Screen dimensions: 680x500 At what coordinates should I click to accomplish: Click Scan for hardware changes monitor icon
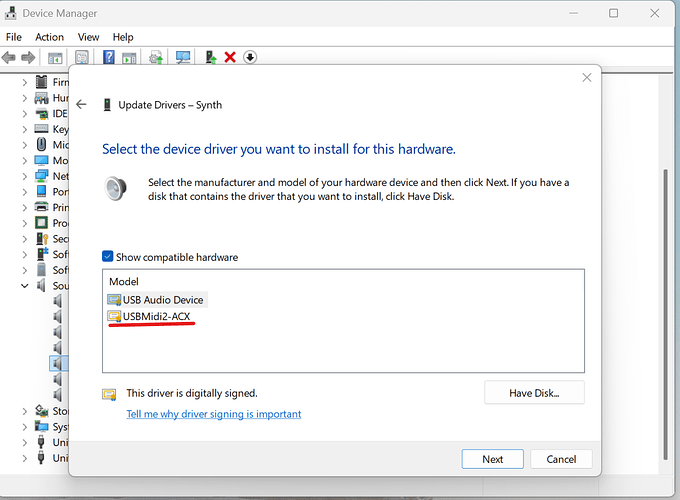(x=183, y=57)
